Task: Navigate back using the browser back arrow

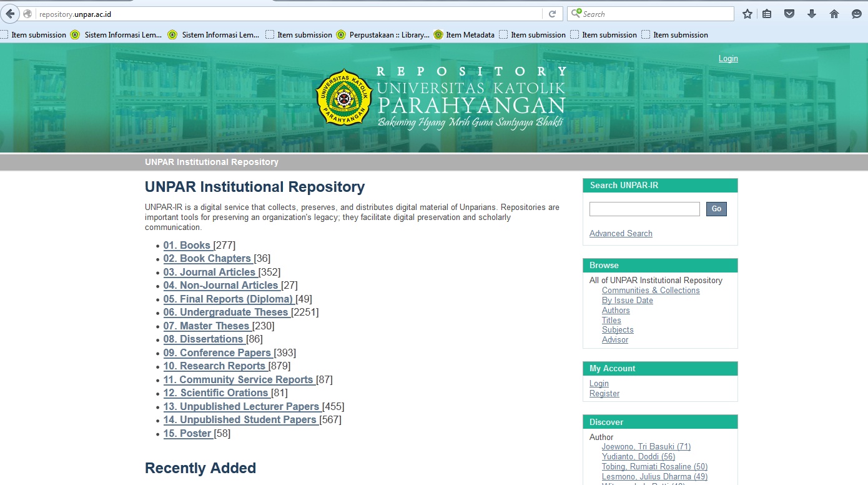Action: click(x=10, y=13)
